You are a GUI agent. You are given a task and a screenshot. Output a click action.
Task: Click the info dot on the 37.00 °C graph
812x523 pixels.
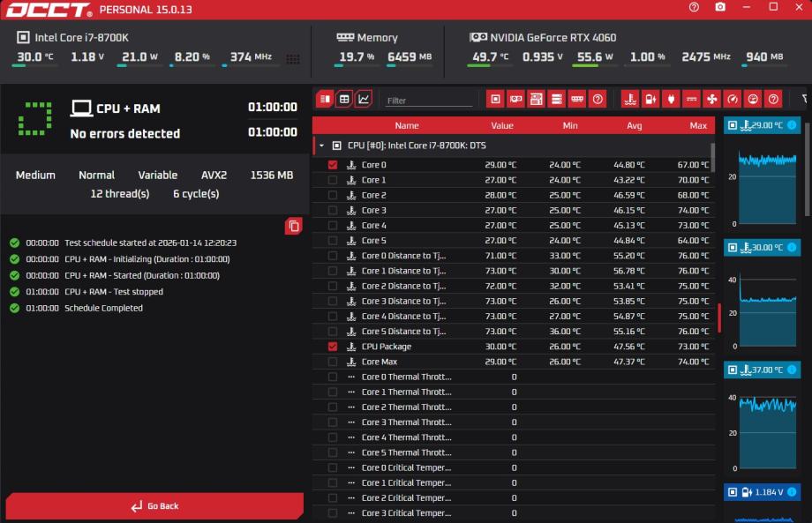pos(792,370)
